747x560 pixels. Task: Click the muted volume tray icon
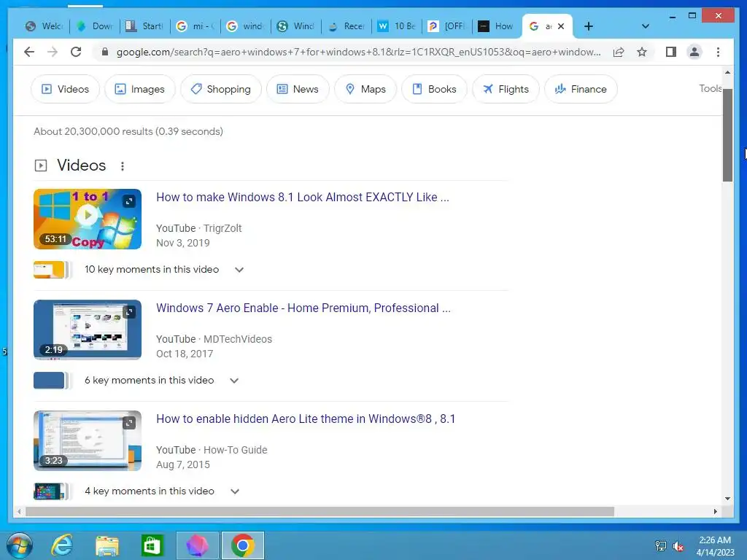(678, 546)
